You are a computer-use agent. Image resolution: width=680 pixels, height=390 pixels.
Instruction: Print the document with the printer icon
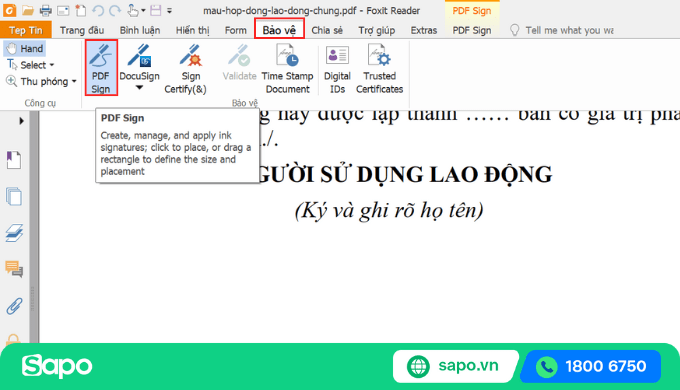46,10
